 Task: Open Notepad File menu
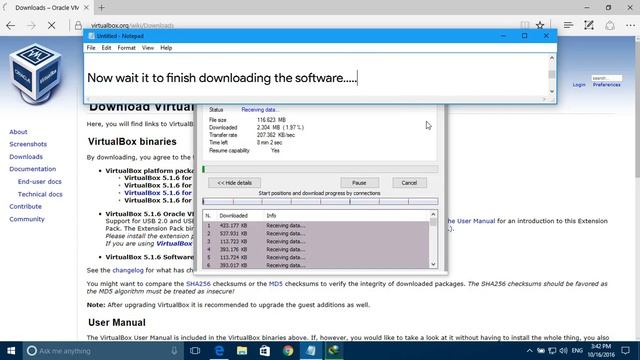91,48
